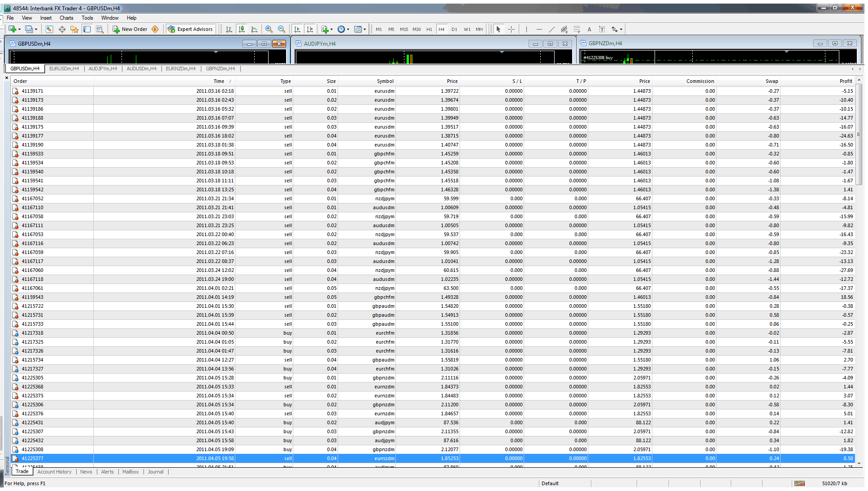This screenshot has width=868, height=491.
Task: Switch timeframe to MN
Action: [479, 29]
